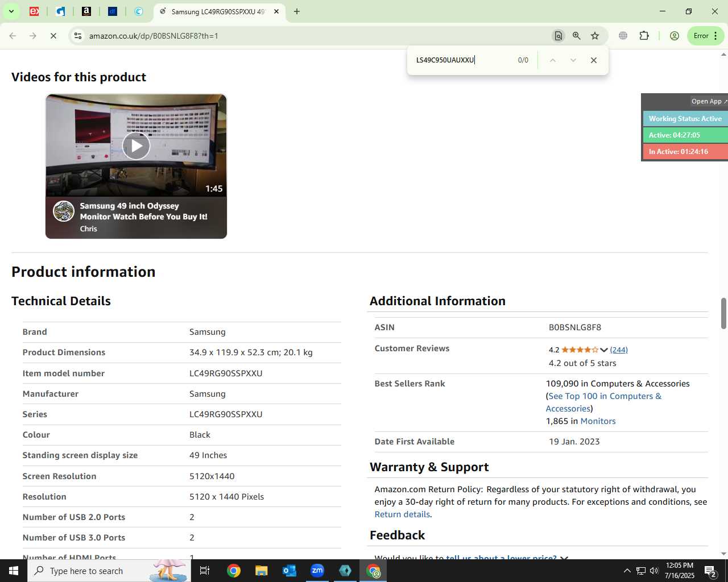The image size is (728, 582).
Task: Open the Google Lens search icon
Action: [x=559, y=36]
